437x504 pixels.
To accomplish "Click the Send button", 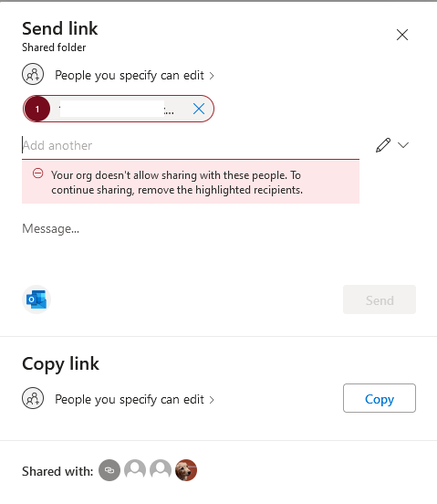I will (380, 299).
